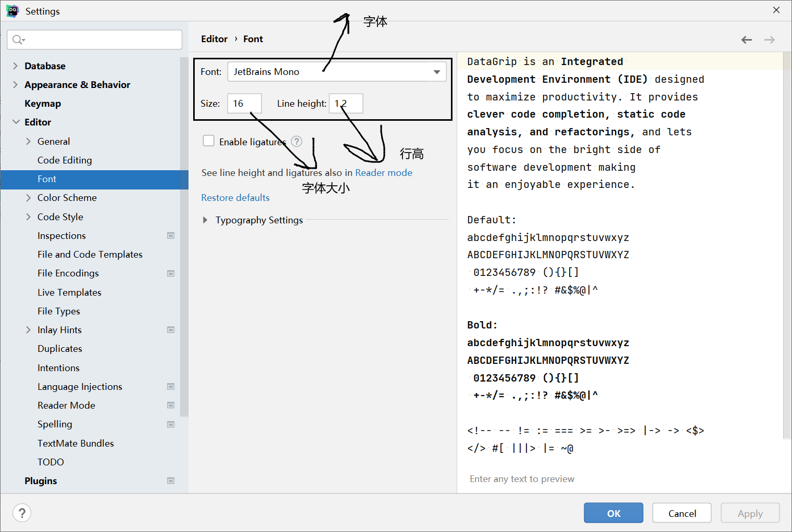Open the Font family dropdown
Image resolution: width=792 pixels, height=532 pixels.
click(x=337, y=72)
